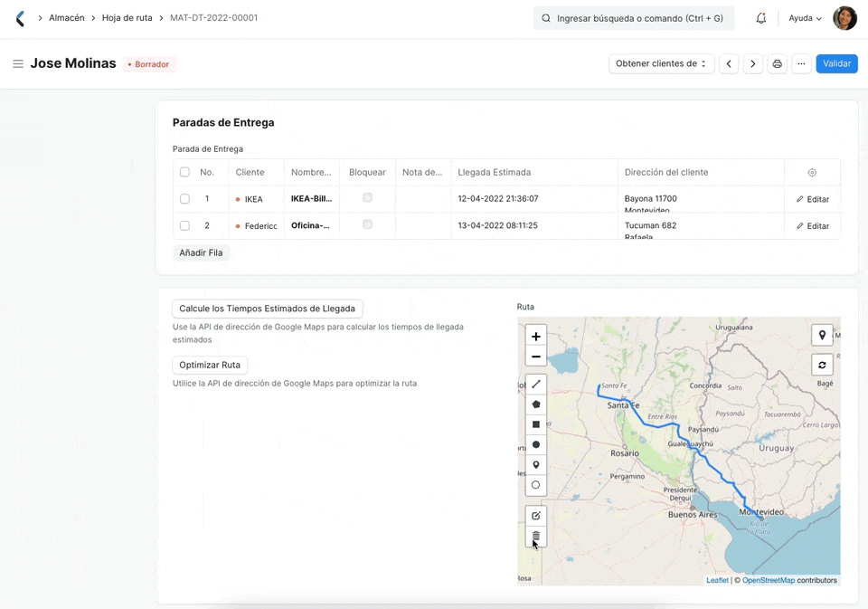The image size is (868, 609).
Task: Click Buenos Aires on the map
Action: (693, 515)
